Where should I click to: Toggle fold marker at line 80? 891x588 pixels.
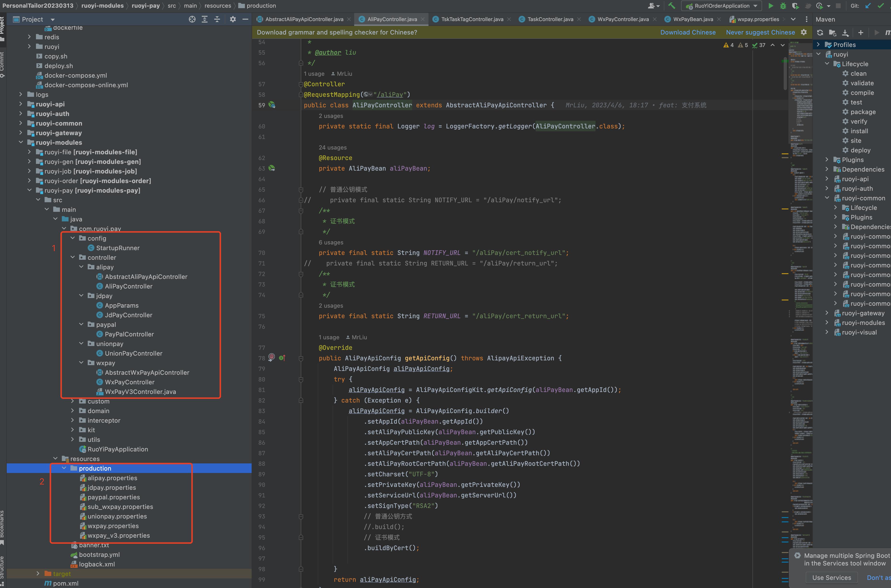click(301, 380)
